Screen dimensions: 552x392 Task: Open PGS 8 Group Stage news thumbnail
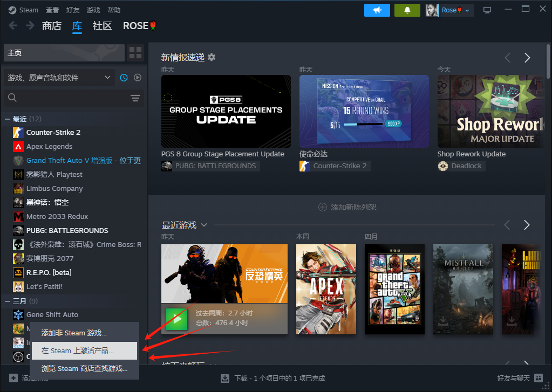point(226,111)
